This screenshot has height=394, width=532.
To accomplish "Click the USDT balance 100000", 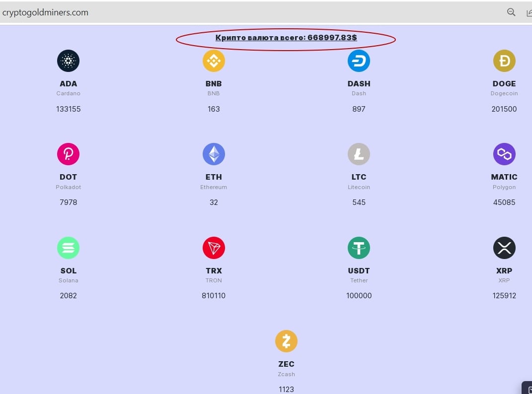I will point(359,296).
